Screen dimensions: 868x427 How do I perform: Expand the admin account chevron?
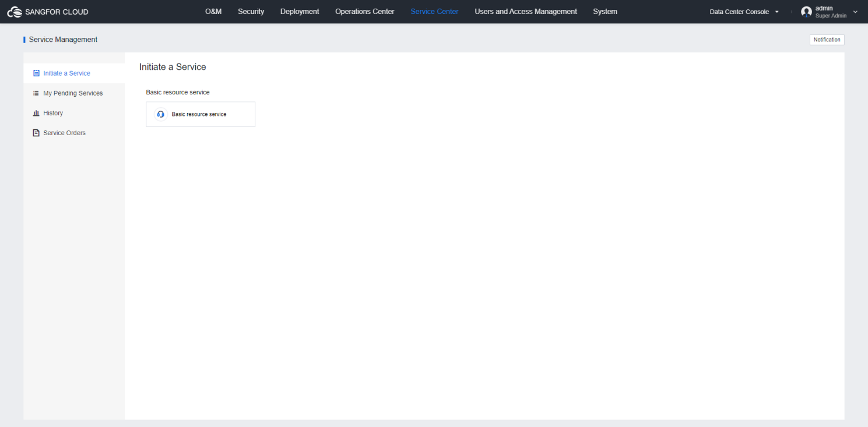[x=855, y=12]
